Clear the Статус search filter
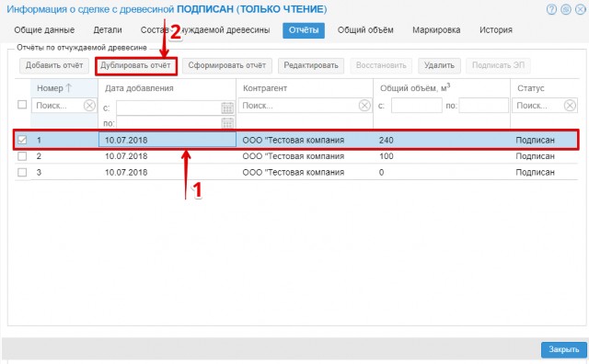 (x=570, y=106)
